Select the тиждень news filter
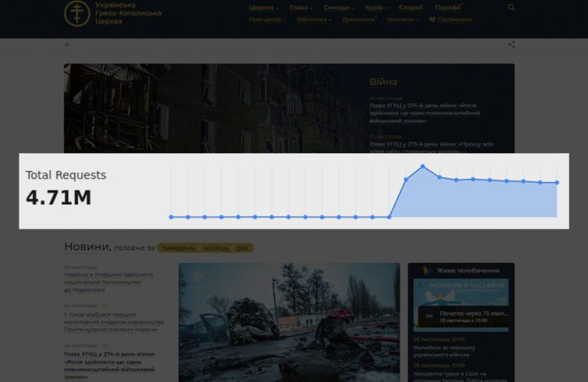Image resolution: width=588 pixels, height=382 pixels. [178, 247]
